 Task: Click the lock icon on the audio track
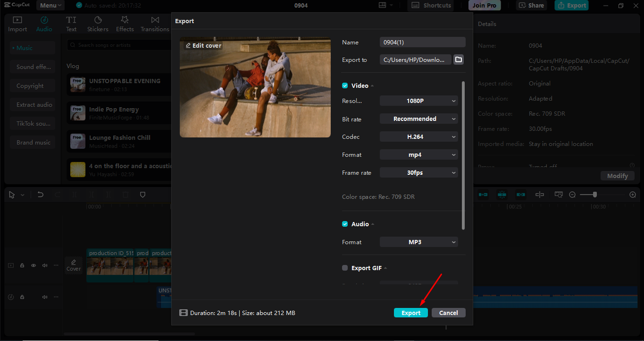pyautogui.click(x=22, y=297)
